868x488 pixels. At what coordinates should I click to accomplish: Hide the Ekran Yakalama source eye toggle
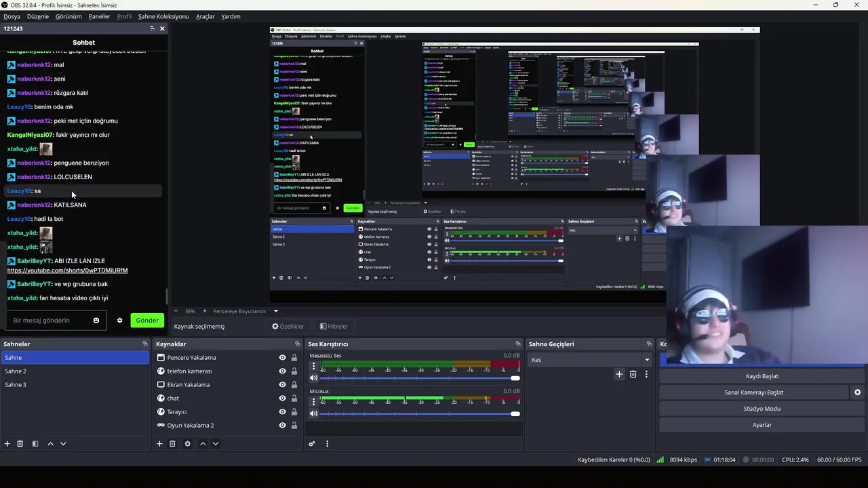tap(283, 385)
